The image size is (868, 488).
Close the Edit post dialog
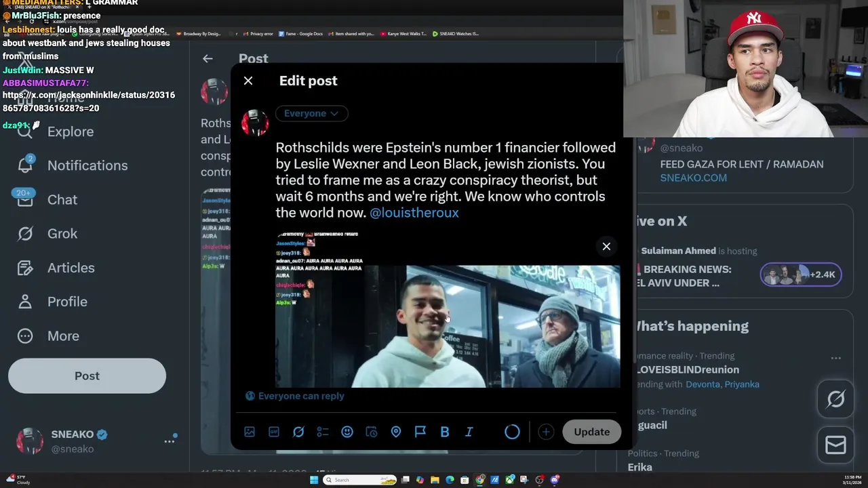tap(248, 81)
